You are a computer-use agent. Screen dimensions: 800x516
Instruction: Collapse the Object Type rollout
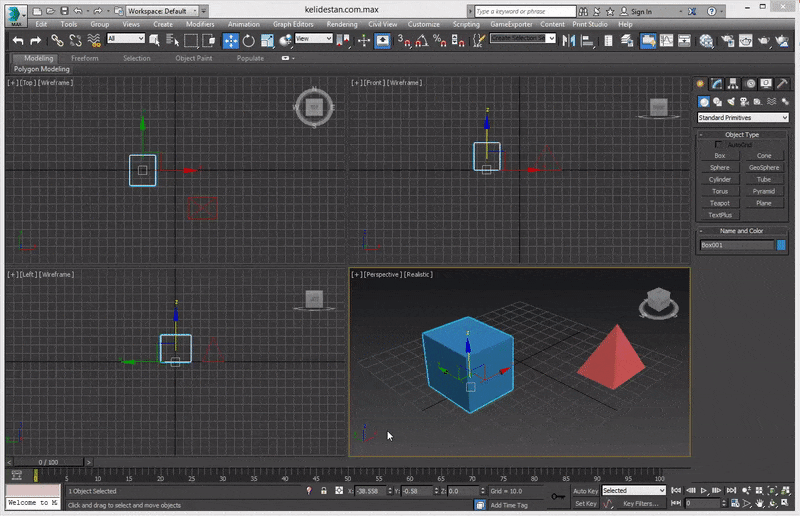[x=742, y=135]
